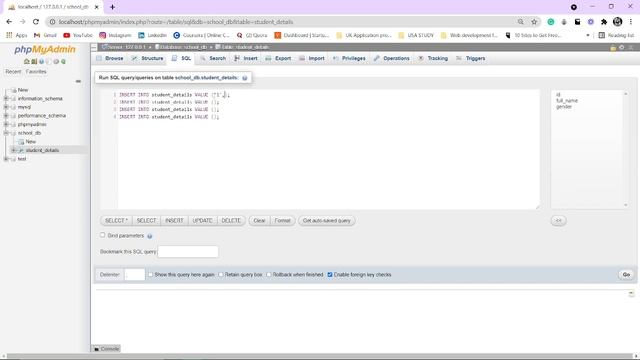Go back in browser history
The height and width of the screenshot is (360, 640).
click(x=9, y=22)
